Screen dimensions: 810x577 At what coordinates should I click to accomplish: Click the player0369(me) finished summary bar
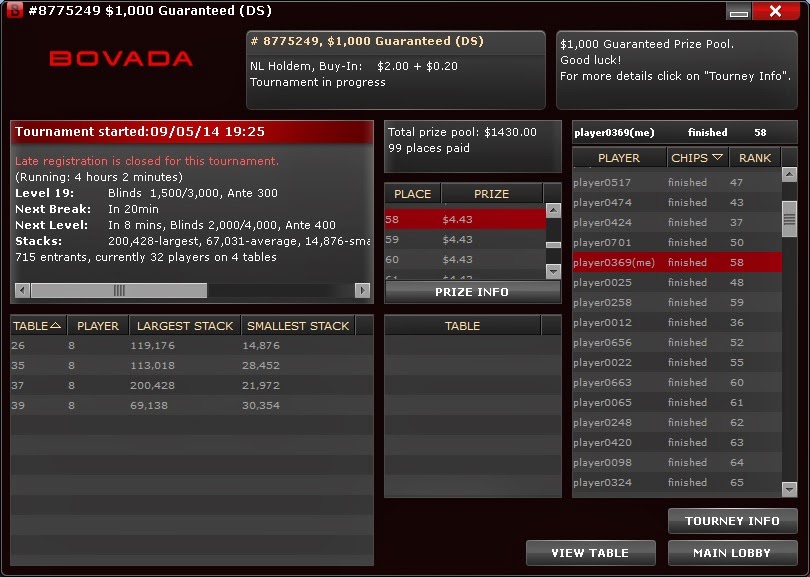(x=685, y=133)
